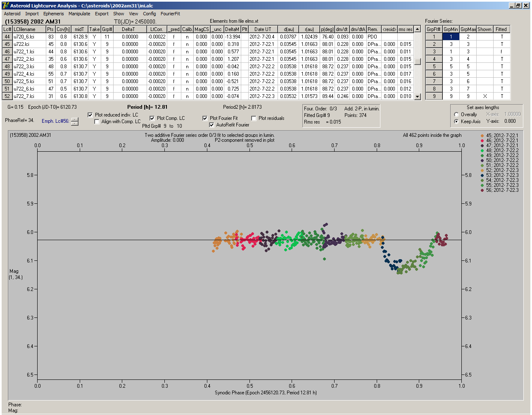Click DeltaM value 1.207

pyautogui.click(x=232, y=59)
